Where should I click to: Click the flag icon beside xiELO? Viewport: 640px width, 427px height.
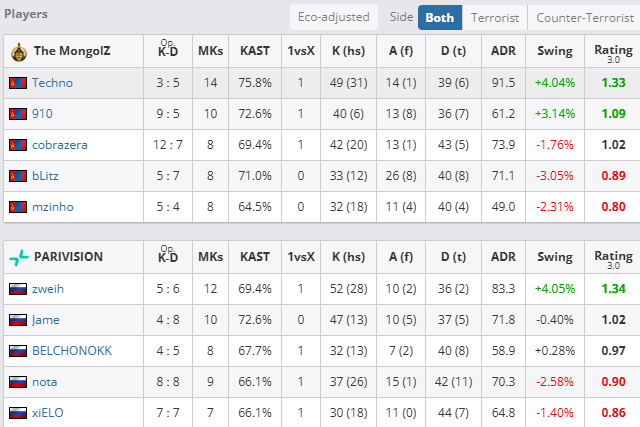pyautogui.click(x=17, y=413)
